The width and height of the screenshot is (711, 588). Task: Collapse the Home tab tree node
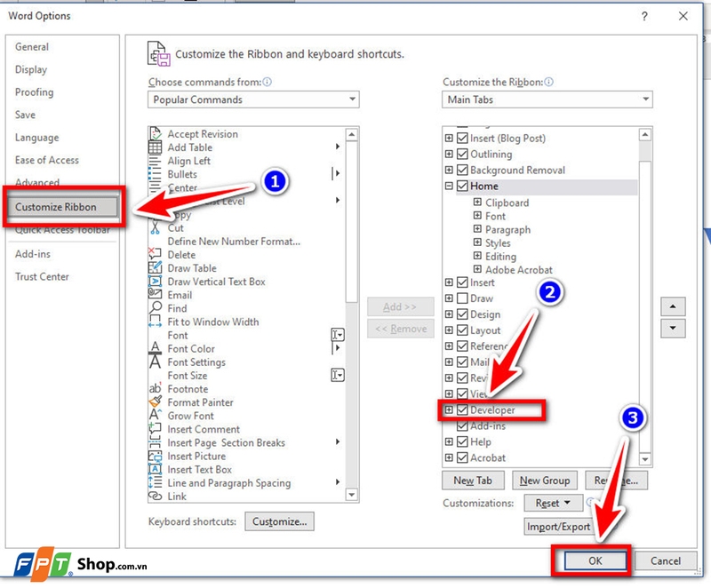coord(449,186)
